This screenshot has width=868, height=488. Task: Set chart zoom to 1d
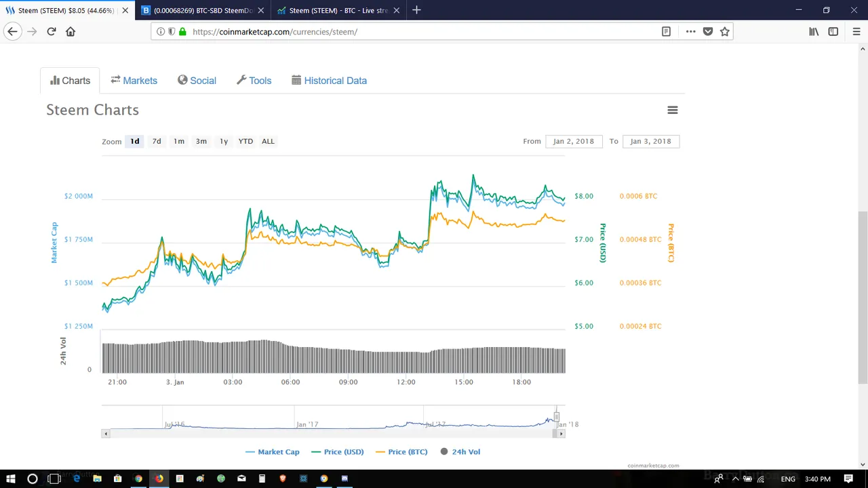(x=135, y=141)
